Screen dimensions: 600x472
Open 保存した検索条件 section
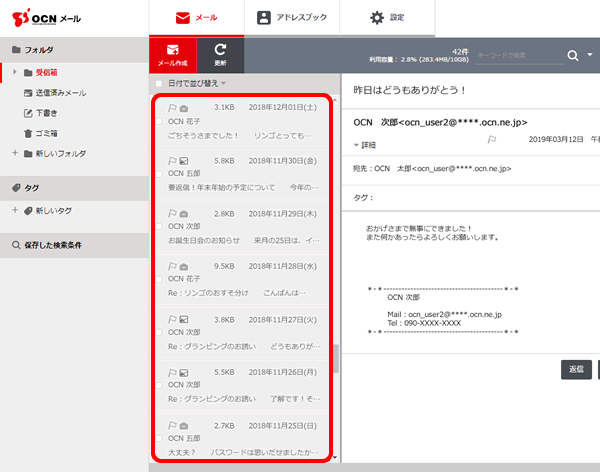coord(74,245)
